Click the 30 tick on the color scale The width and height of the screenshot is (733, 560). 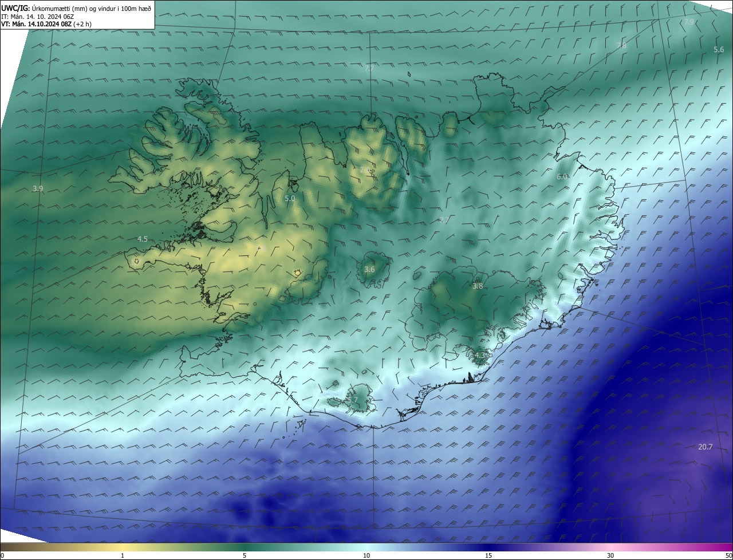click(610, 555)
